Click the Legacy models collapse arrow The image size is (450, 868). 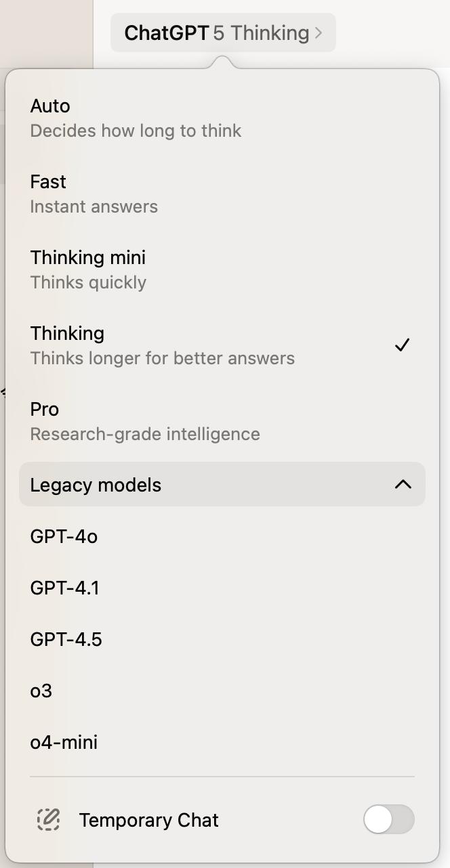coord(403,484)
